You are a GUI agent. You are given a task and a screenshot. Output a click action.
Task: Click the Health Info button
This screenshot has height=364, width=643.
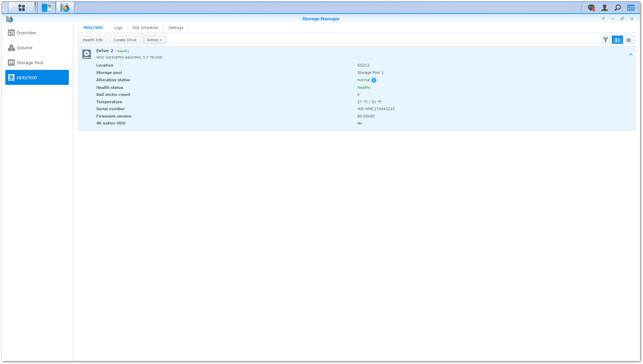tap(92, 40)
